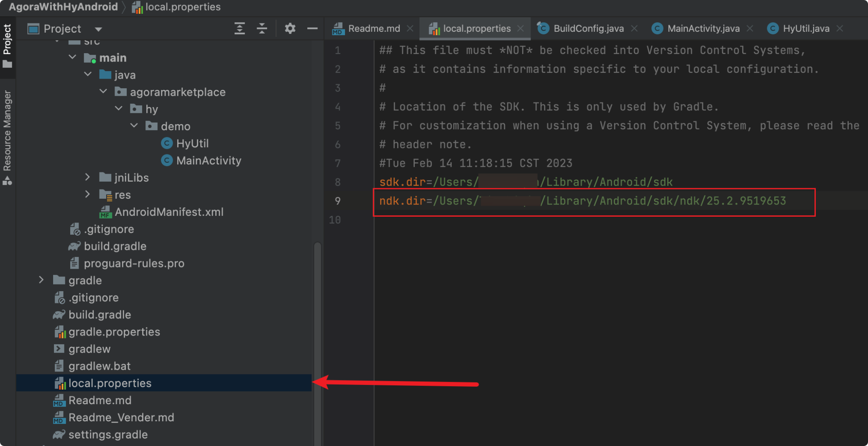Collapse the agoramarketplace package chevron

tap(103, 91)
